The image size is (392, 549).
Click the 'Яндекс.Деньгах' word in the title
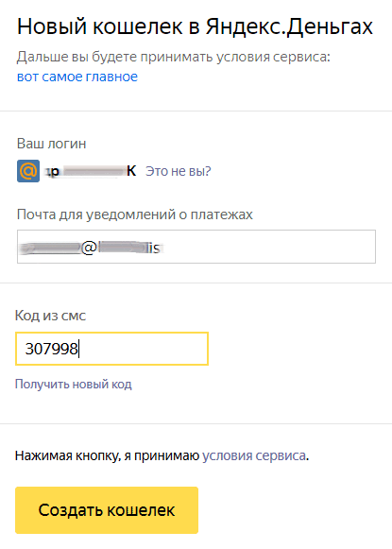point(289,26)
